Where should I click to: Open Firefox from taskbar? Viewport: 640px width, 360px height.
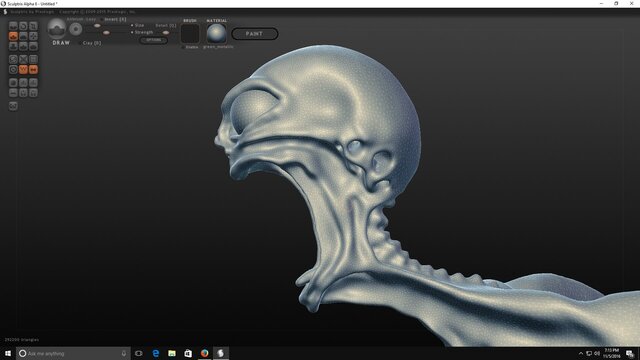pos(204,353)
